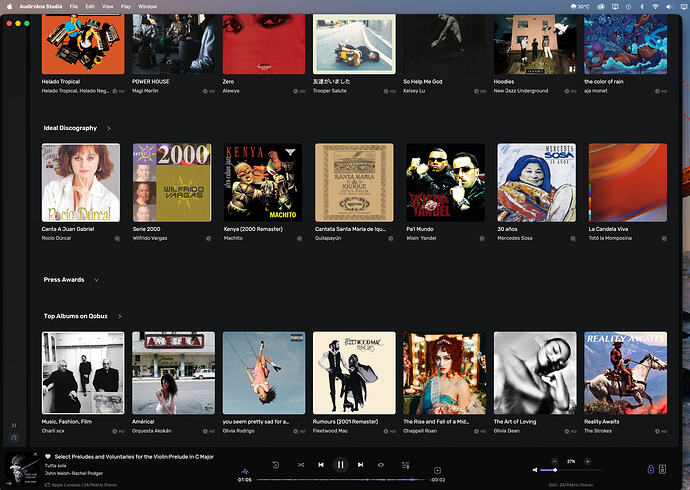The height and width of the screenshot is (490, 690).
Task: Click the now-playing album art thumbnail
Action: 22,469
